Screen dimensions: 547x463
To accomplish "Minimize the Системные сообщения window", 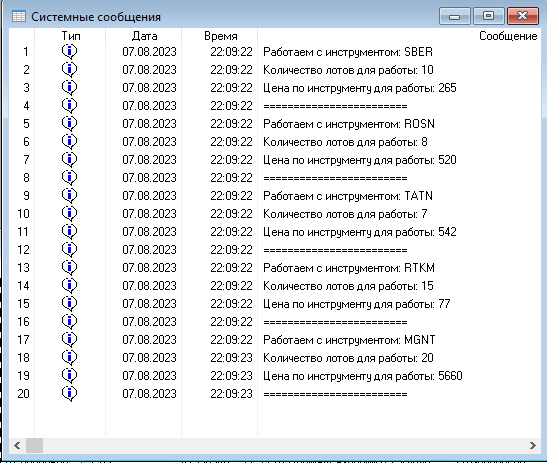I will click(455, 16).
